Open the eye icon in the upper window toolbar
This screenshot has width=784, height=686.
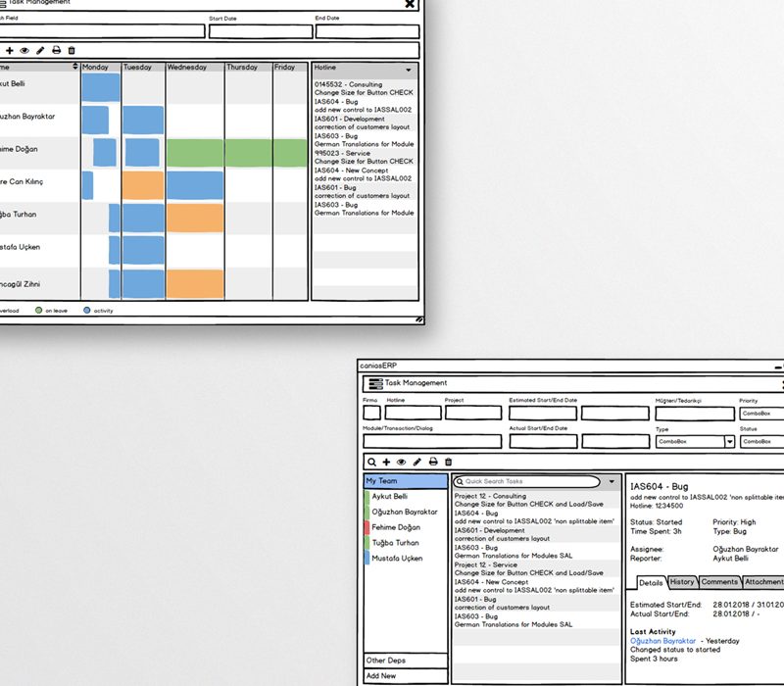24,51
